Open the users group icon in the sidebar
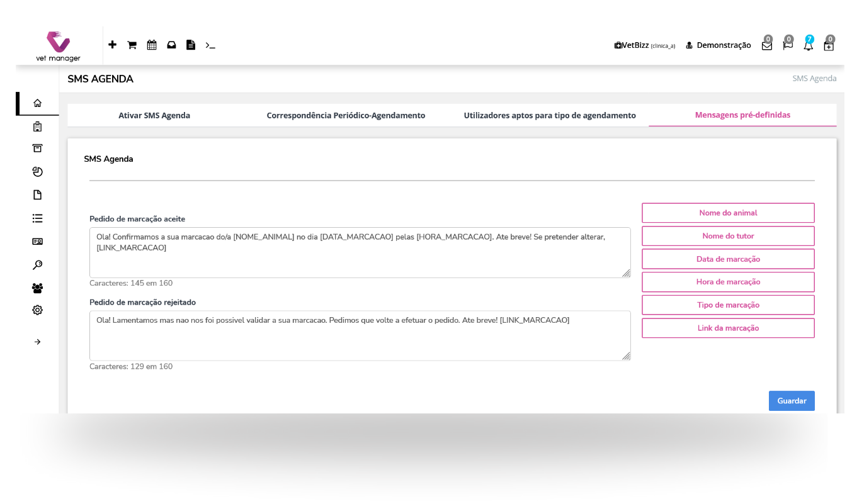The image size is (852, 504). click(37, 288)
